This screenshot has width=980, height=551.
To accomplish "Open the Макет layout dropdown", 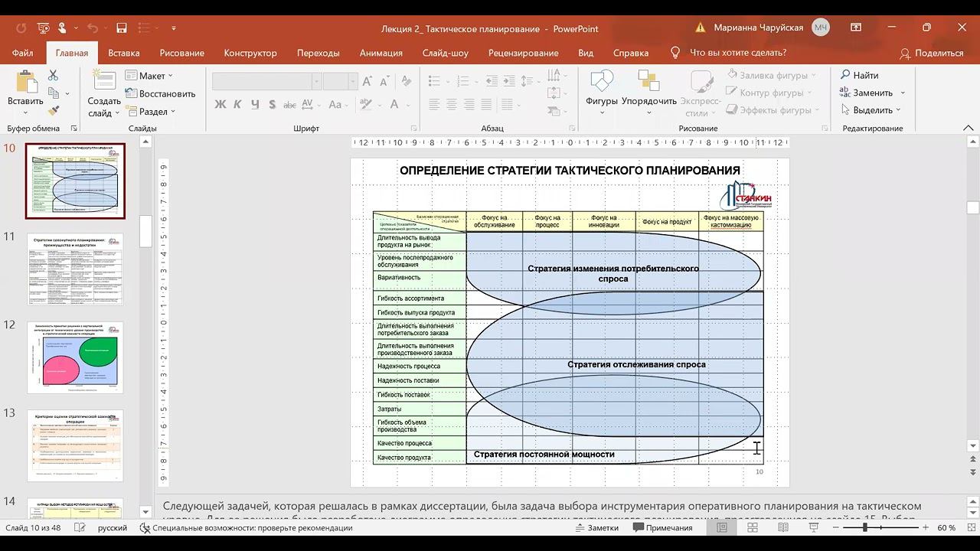I will click(150, 76).
